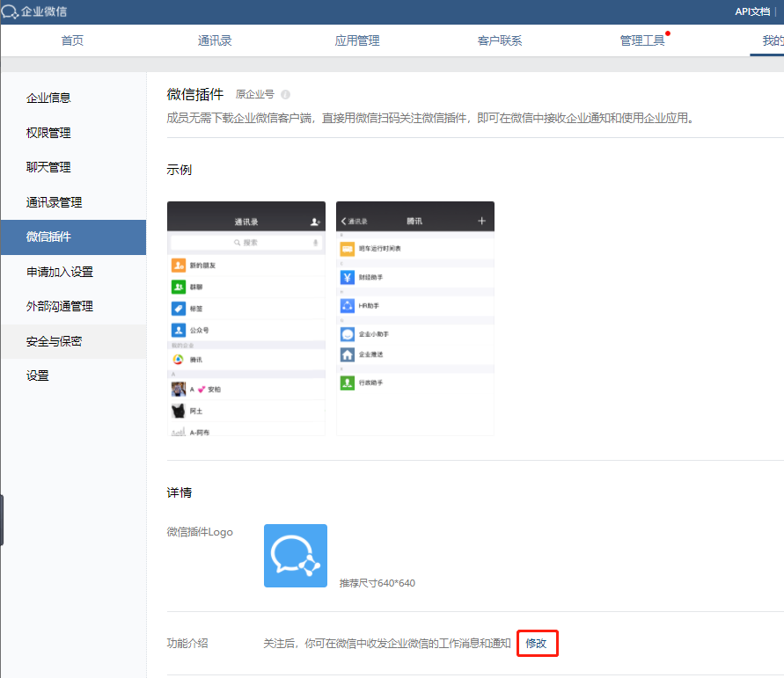This screenshot has width=784, height=678.
Task: Click the 修改 link for 功能介绍
Action: [536, 644]
